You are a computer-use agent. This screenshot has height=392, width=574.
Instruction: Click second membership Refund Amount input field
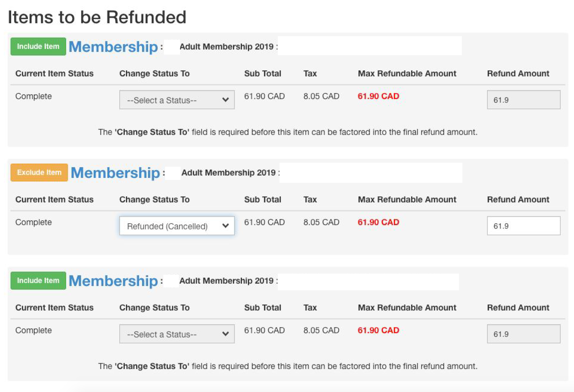point(523,226)
